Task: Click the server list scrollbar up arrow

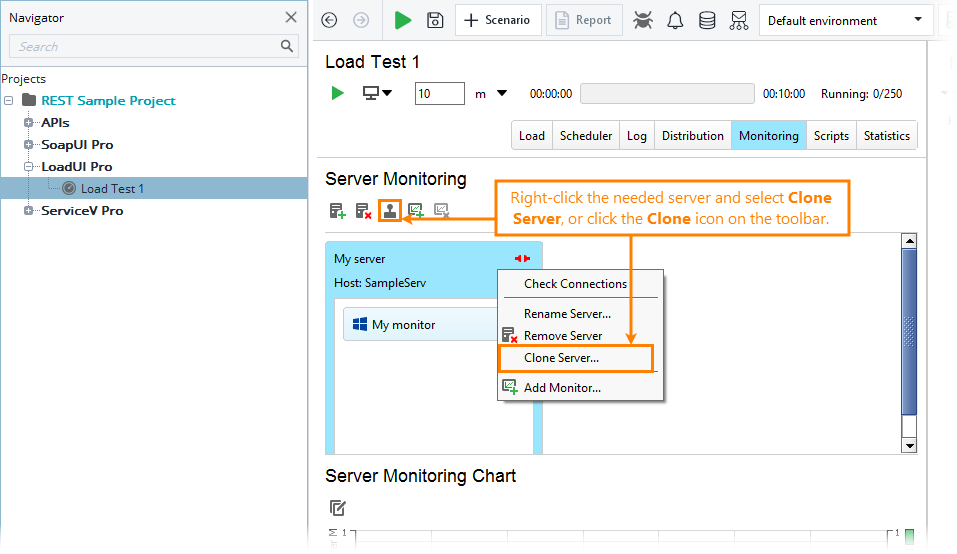Action: click(x=909, y=240)
